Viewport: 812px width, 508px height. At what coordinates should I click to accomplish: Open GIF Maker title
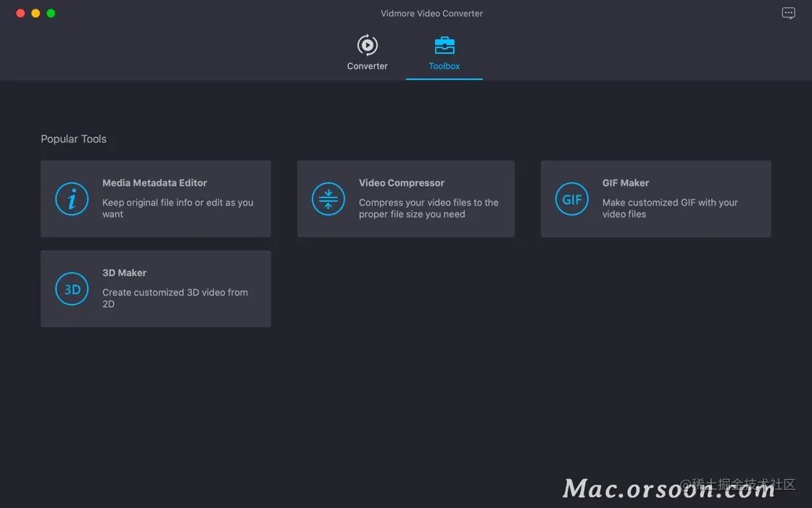click(625, 183)
